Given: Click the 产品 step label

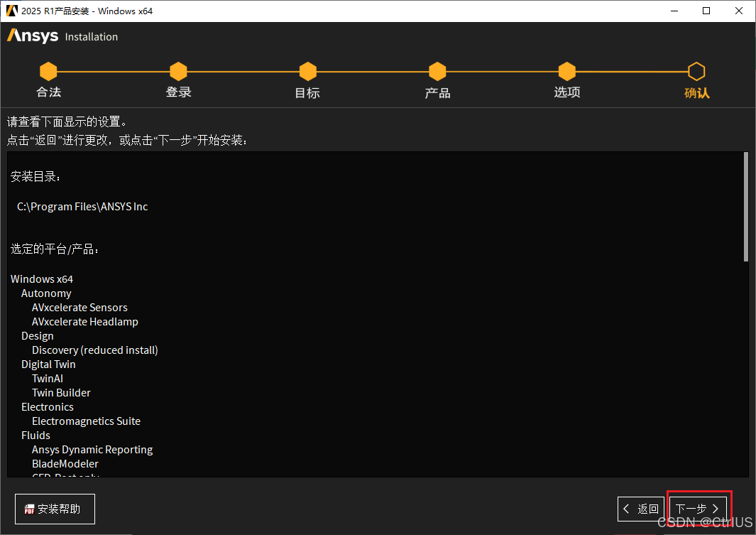Looking at the screenshot, I should click(437, 92).
